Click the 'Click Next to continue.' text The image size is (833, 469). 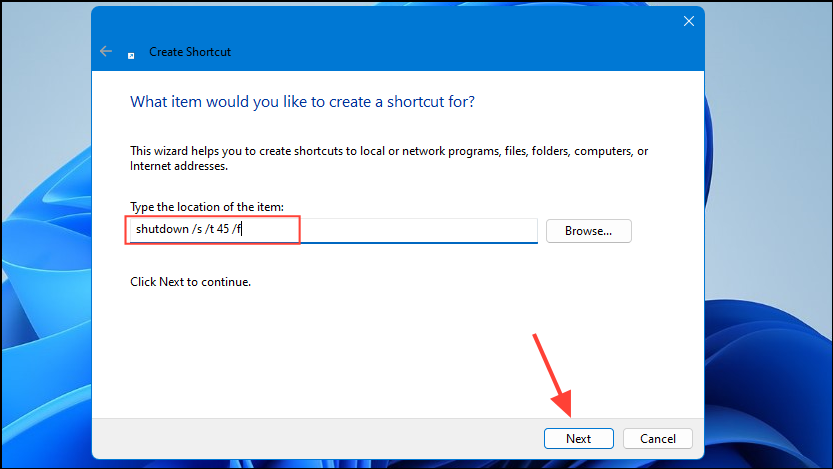click(190, 282)
